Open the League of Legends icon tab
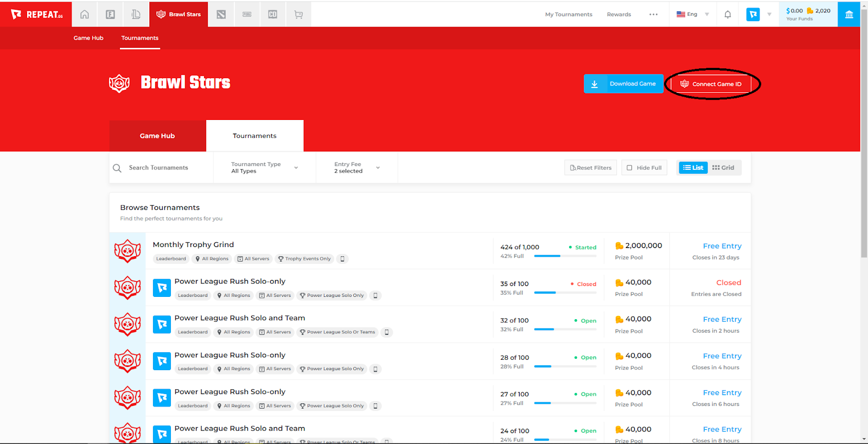Viewport: 868px width, 444px height. pos(136,15)
